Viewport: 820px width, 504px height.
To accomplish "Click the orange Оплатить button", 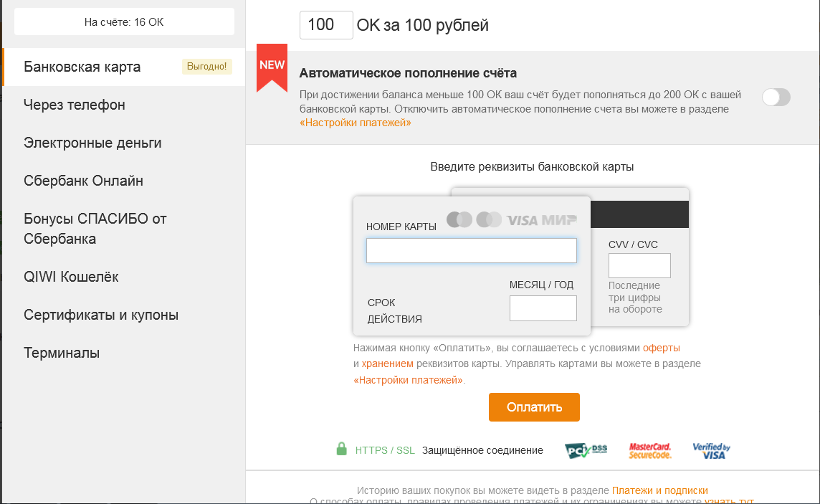I will tap(534, 407).
